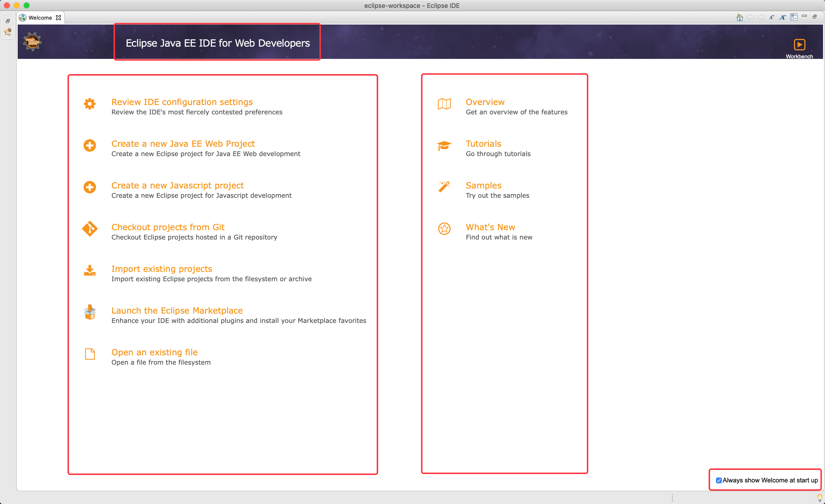Click the vertical dots handle in status bar

[x=672, y=498]
